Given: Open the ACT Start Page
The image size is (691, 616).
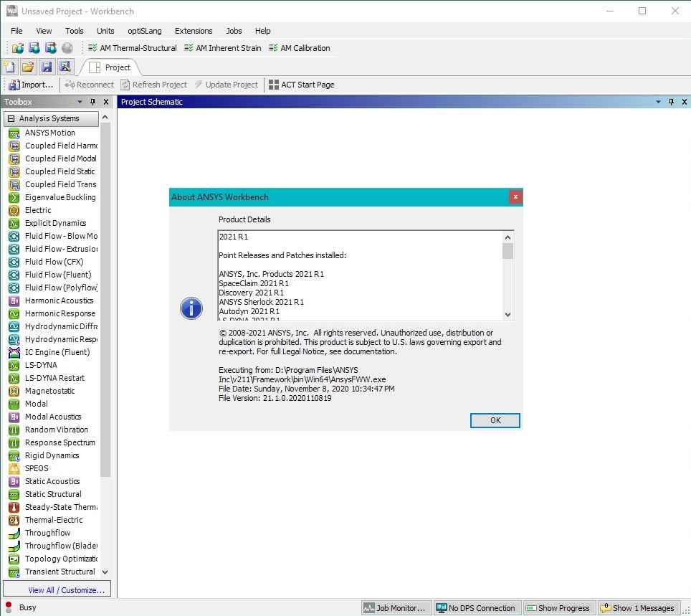Looking at the screenshot, I should click(301, 85).
